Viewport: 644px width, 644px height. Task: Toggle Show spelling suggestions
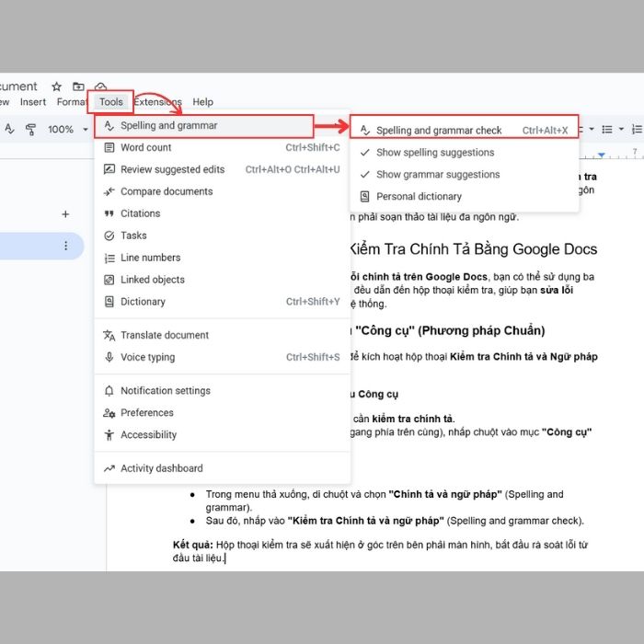click(x=464, y=153)
